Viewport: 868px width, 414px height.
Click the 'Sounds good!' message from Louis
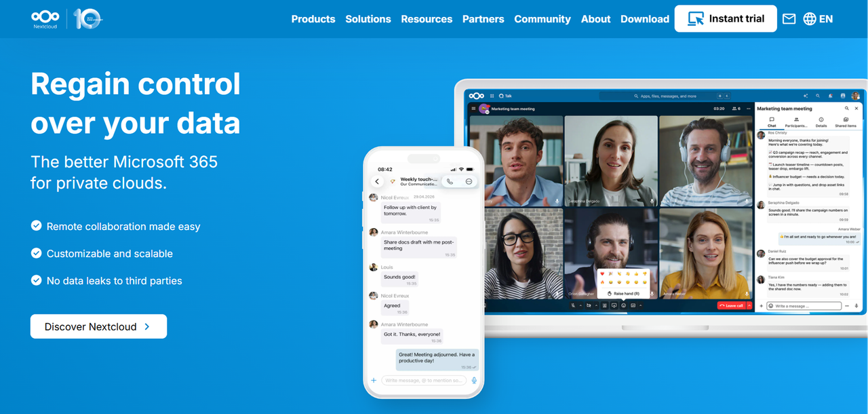click(400, 279)
